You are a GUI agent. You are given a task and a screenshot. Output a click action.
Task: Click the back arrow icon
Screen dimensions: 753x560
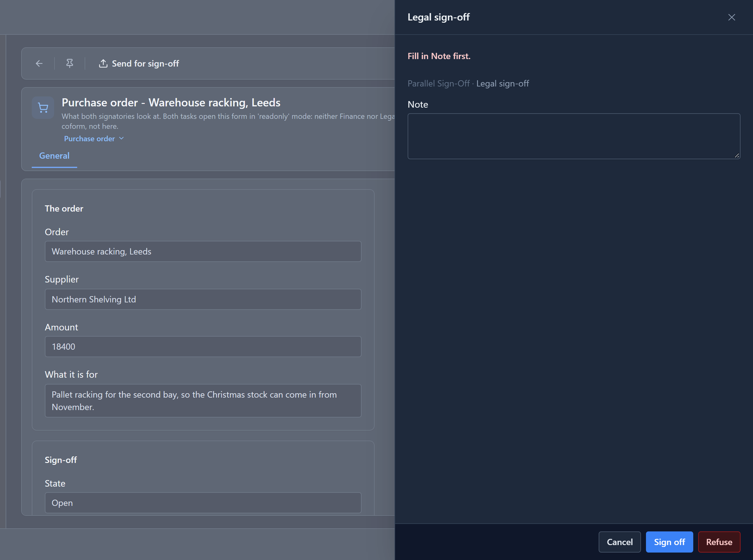(39, 63)
